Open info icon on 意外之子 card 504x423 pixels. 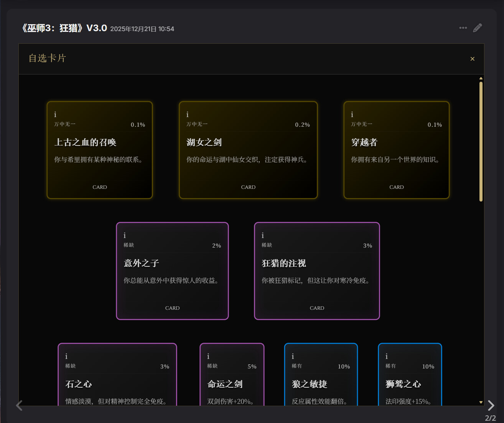[x=125, y=235]
